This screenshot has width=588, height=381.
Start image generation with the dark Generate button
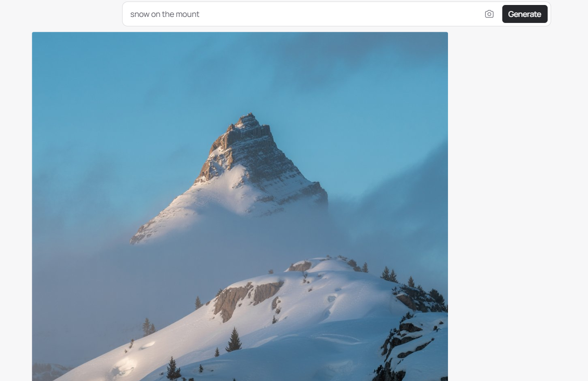(525, 14)
